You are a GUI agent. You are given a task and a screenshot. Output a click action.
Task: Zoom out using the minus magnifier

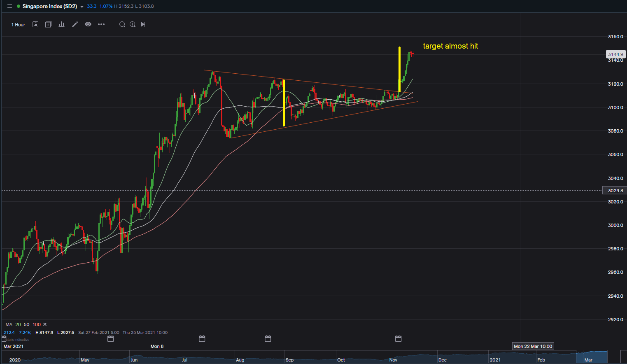(x=122, y=24)
